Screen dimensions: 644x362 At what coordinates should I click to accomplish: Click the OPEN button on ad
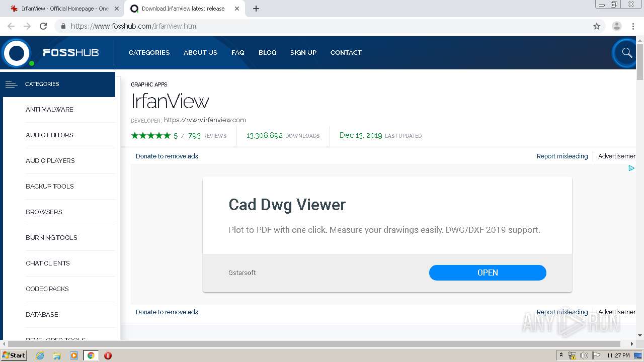click(x=488, y=273)
